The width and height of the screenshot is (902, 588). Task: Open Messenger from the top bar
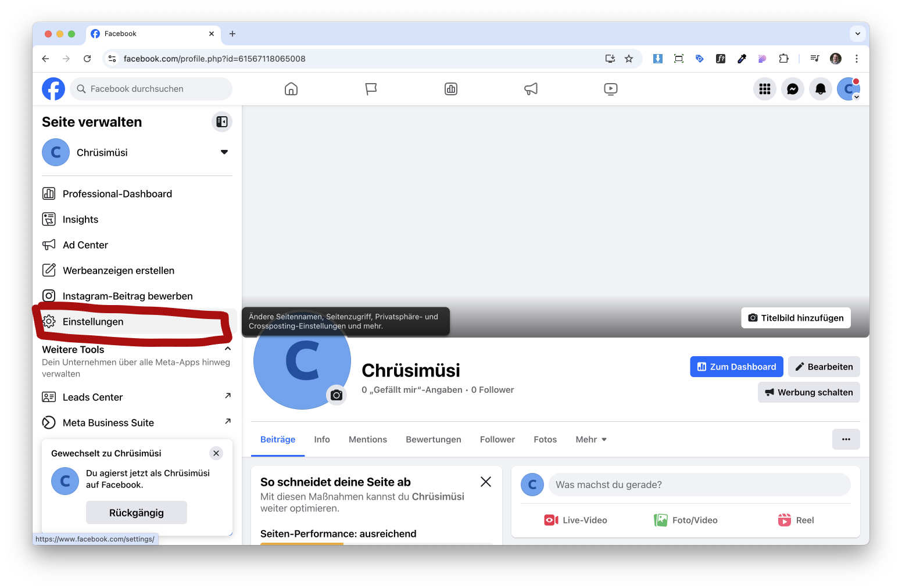coord(792,89)
